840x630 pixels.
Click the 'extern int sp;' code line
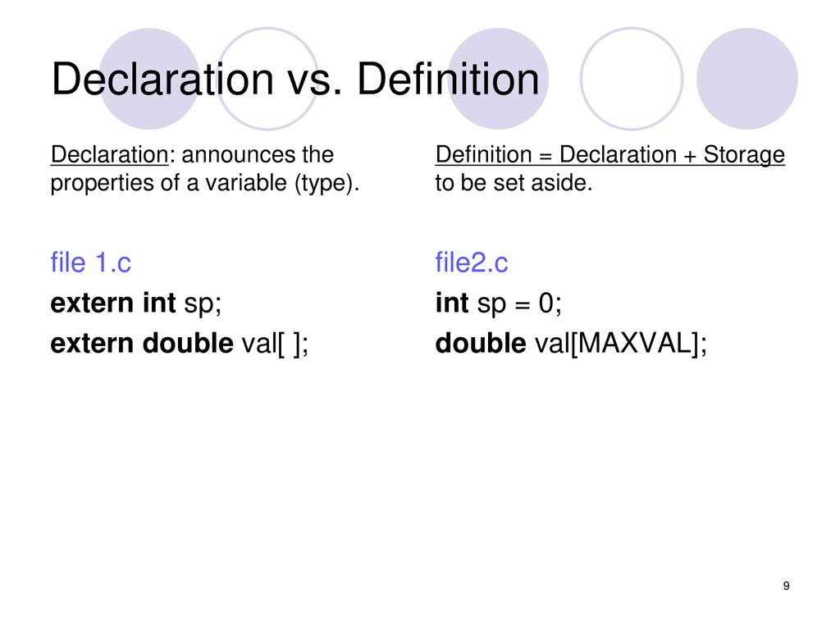tap(136, 304)
